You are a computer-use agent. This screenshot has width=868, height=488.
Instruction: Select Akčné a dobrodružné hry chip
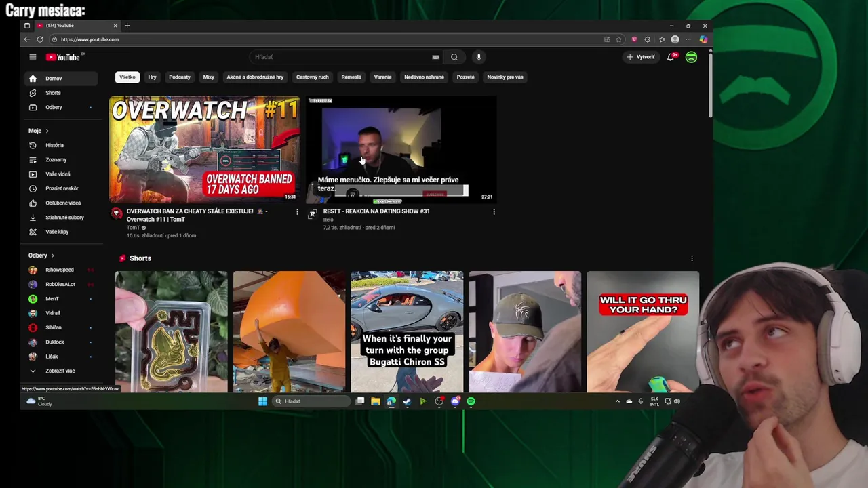click(255, 77)
